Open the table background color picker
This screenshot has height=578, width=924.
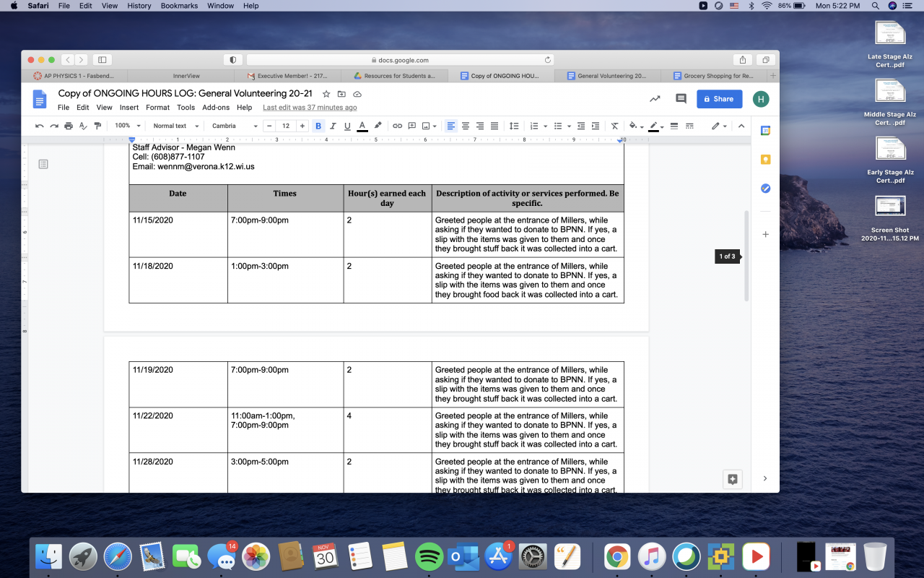(x=635, y=126)
